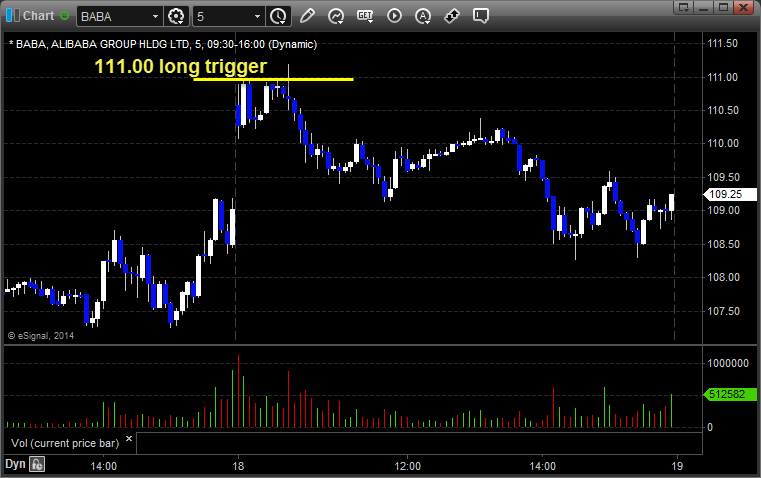Open the chart studies icon
Screen dimensions: 761x478
[336, 16]
